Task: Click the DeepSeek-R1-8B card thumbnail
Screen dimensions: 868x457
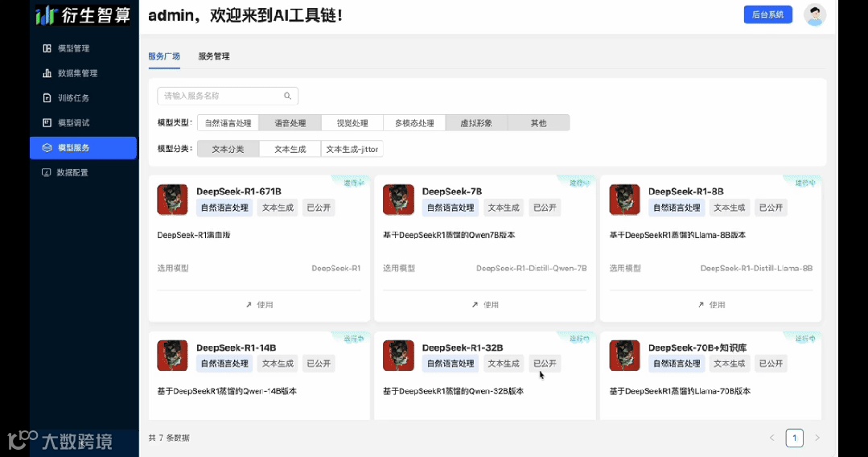Action: click(x=624, y=200)
